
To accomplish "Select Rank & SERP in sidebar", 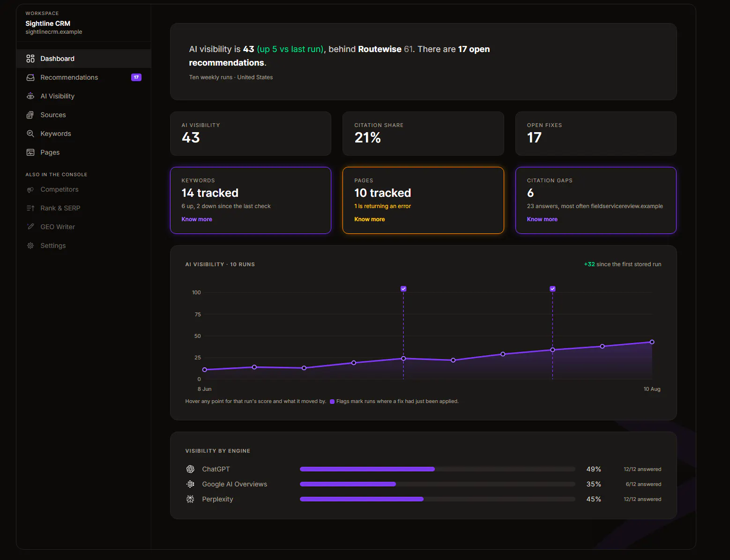I will (x=84, y=208).
